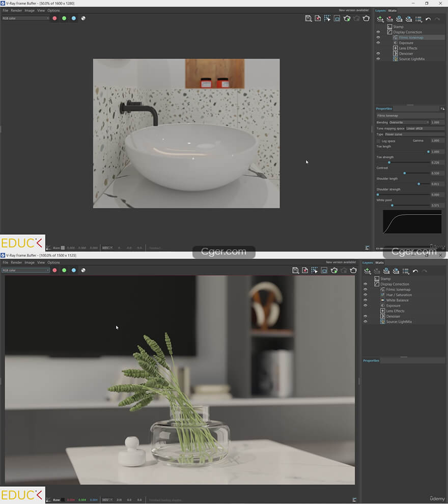Expand the Type Power curve dropdown
Image resolution: width=448 pixels, height=504 pixels.
[x=414, y=134]
